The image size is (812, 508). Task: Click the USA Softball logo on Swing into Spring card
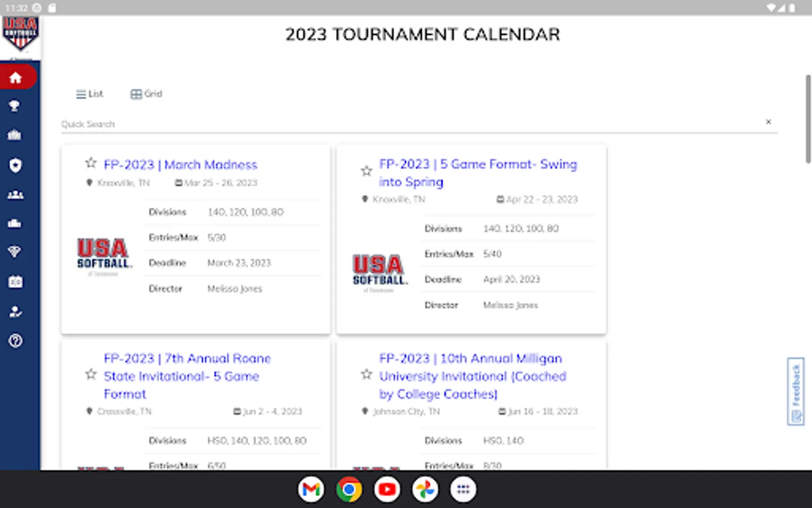click(x=380, y=273)
